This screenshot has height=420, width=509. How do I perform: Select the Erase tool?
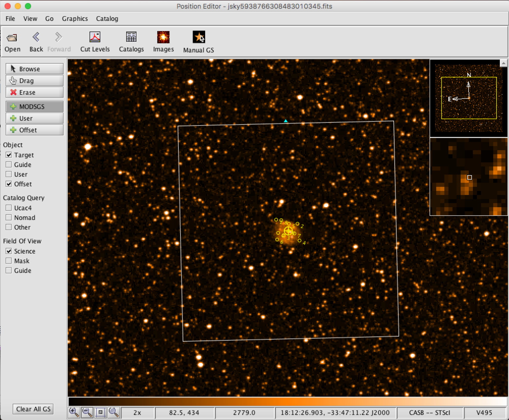tap(34, 92)
